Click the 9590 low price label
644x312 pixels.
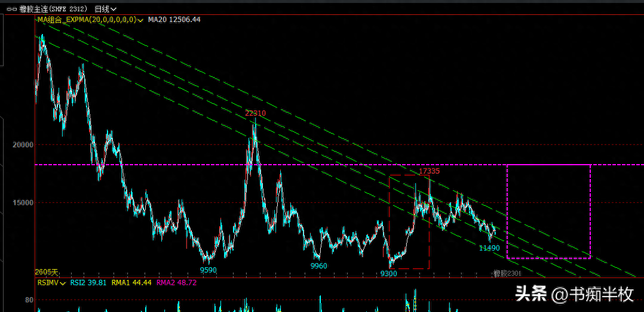click(208, 270)
